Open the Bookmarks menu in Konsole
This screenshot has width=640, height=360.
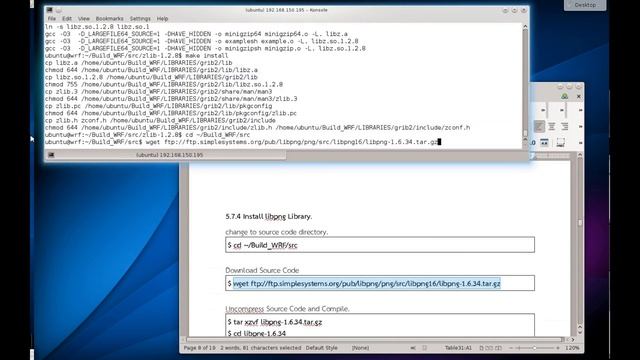coord(109,19)
